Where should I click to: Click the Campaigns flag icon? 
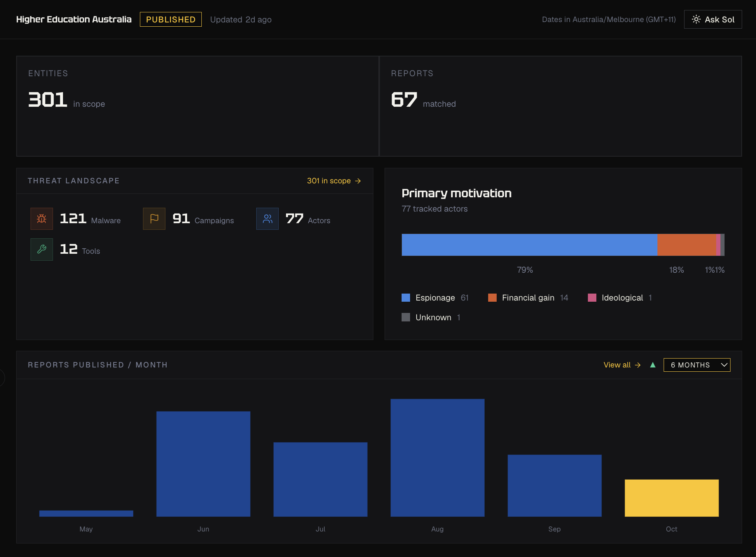pyautogui.click(x=154, y=219)
